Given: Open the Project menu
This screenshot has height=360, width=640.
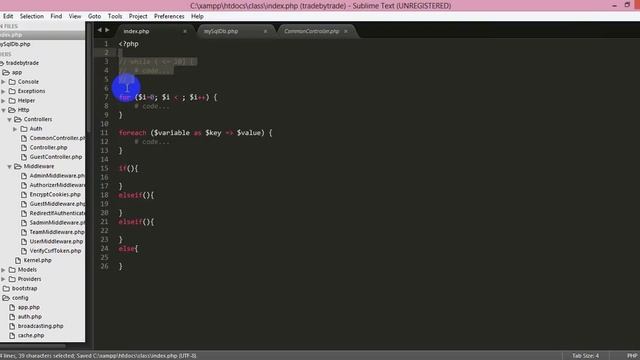Looking at the screenshot, I should pyautogui.click(x=138, y=16).
